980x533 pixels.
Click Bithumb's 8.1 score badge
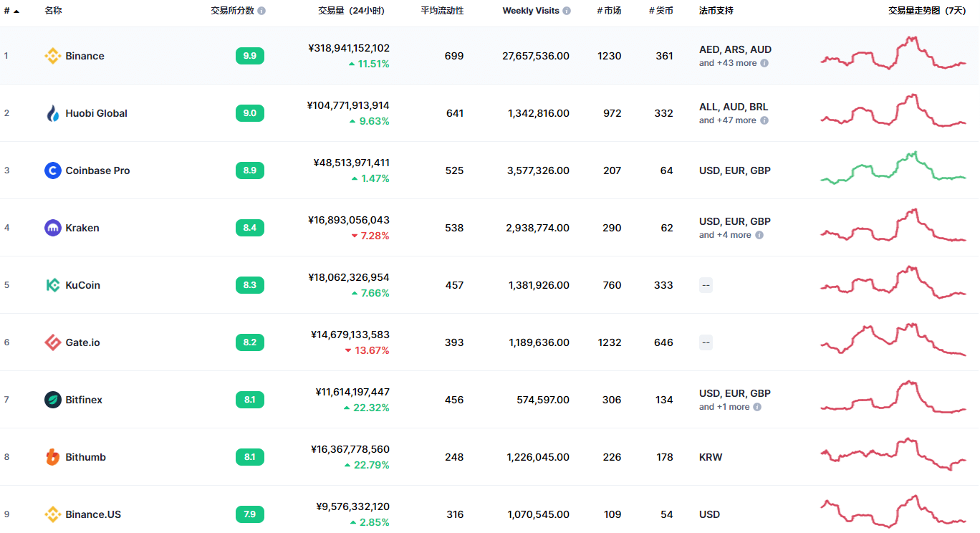tap(250, 457)
